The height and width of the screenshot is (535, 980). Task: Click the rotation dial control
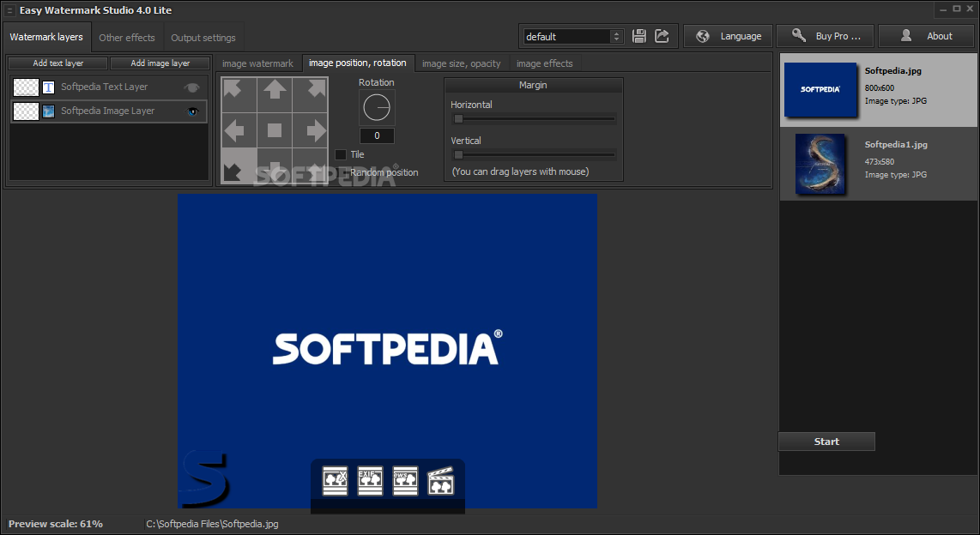[377, 108]
